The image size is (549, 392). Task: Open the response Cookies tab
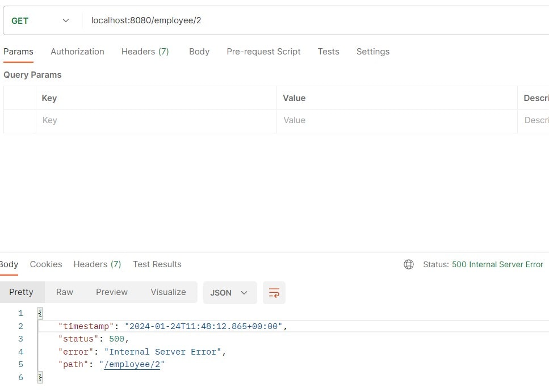[46, 264]
